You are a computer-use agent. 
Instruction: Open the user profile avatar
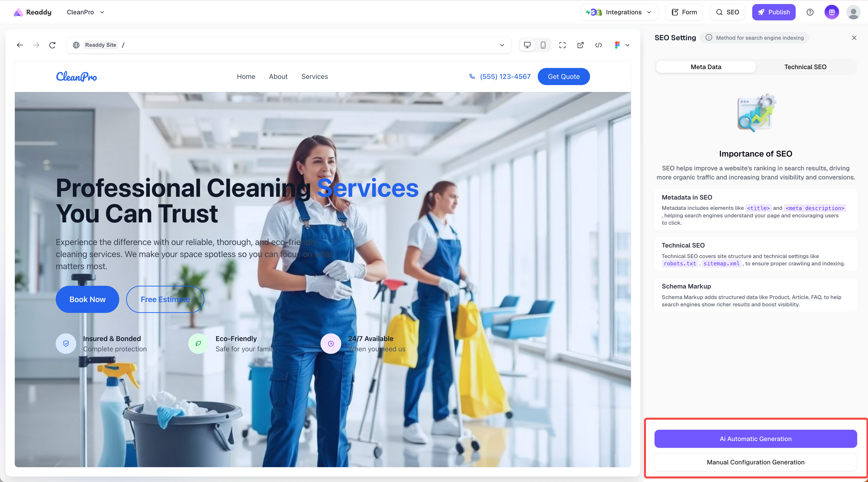(x=853, y=12)
